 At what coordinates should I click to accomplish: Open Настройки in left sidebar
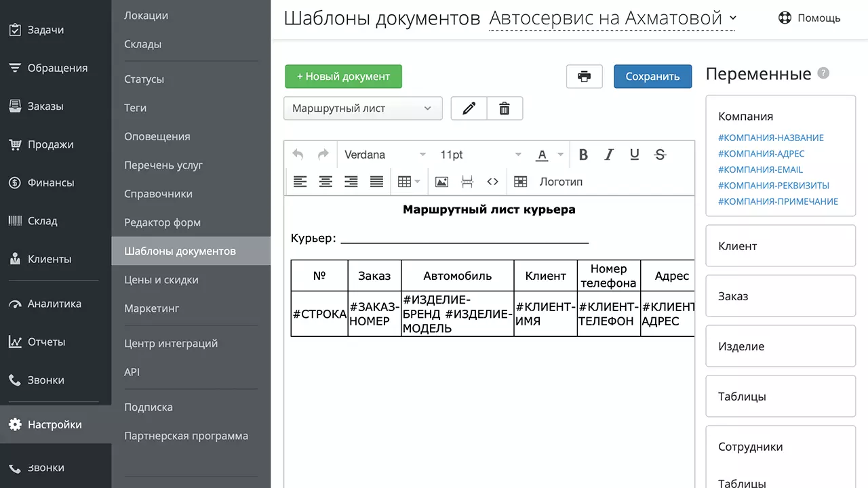click(56, 424)
